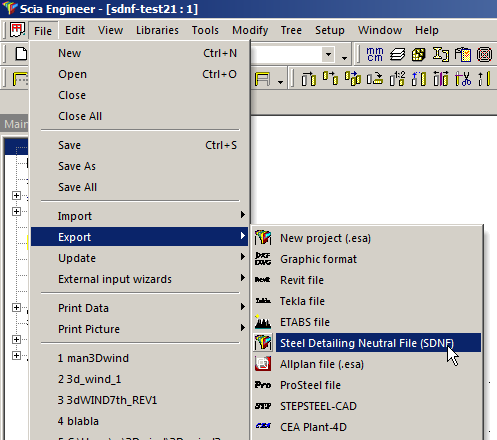Expand second plus node above Export row

point(16,211)
